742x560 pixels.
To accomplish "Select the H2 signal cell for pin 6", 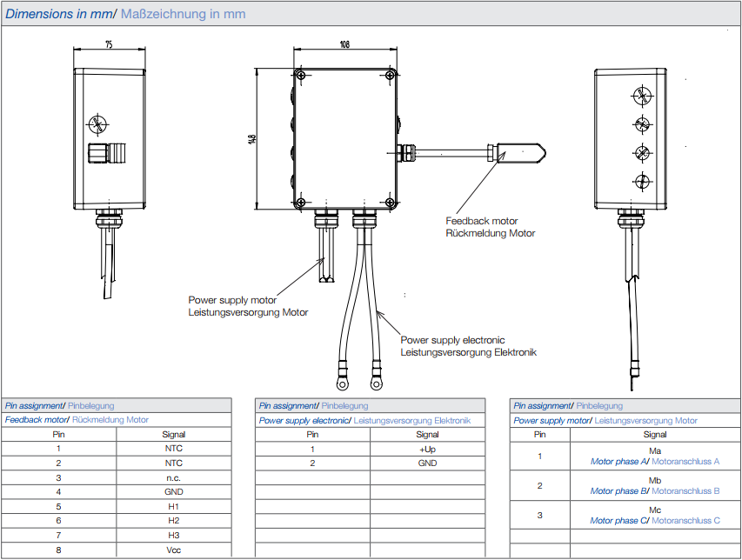I will [x=174, y=521].
